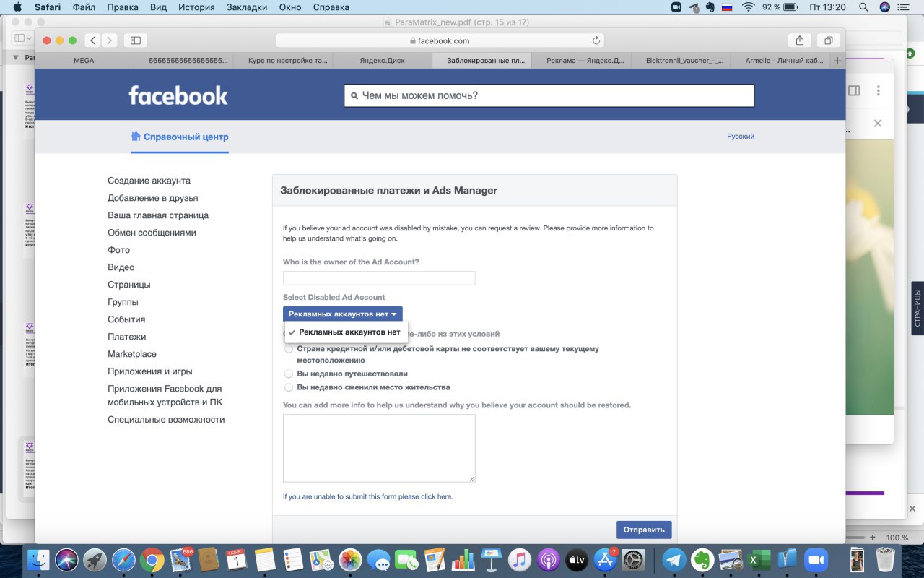Open Photos from the Dock
Viewport: 924px width, 578px height.
[350, 559]
